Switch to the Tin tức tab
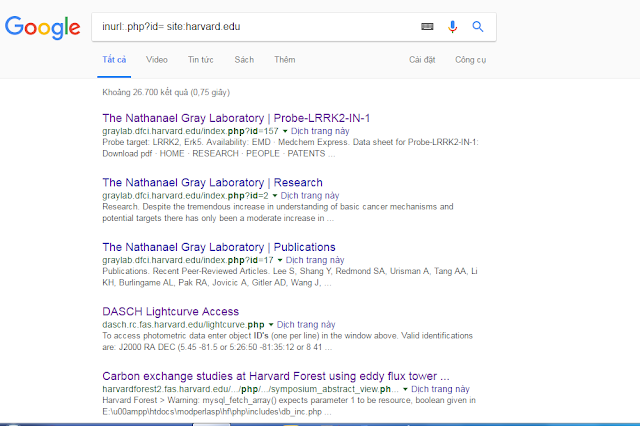Screen dimensions: 640x426 tap(200, 60)
